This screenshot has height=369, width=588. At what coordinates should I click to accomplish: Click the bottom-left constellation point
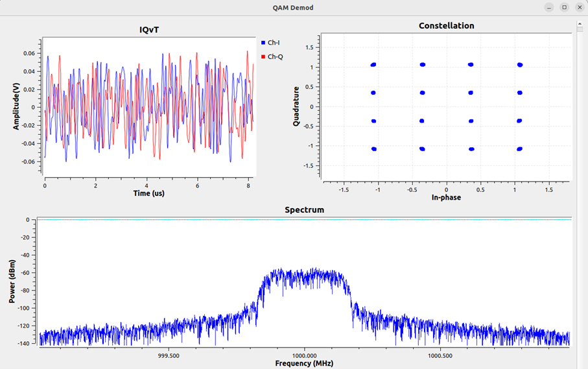tap(373, 149)
